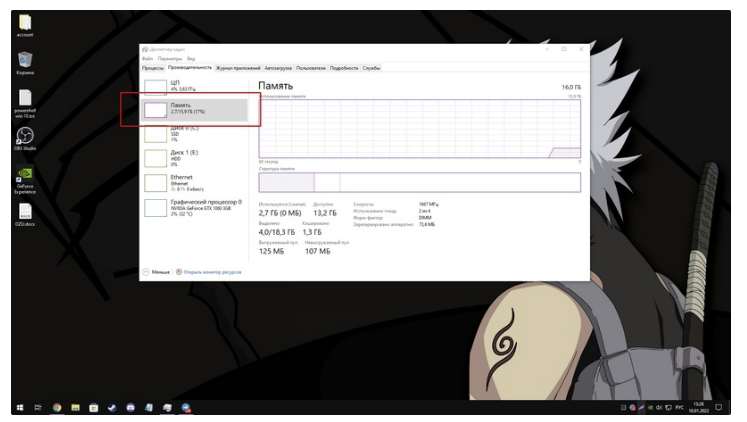Select the OZU.docx file on desktop
This screenshot has width=747, height=422.
[x=25, y=215]
